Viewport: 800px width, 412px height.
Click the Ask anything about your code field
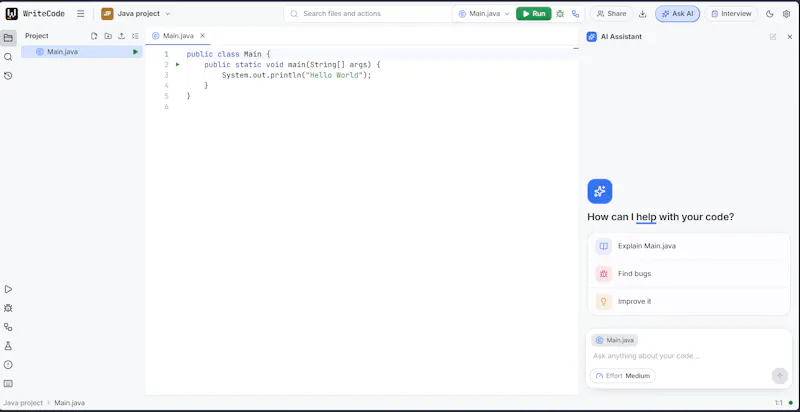coord(689,356)
